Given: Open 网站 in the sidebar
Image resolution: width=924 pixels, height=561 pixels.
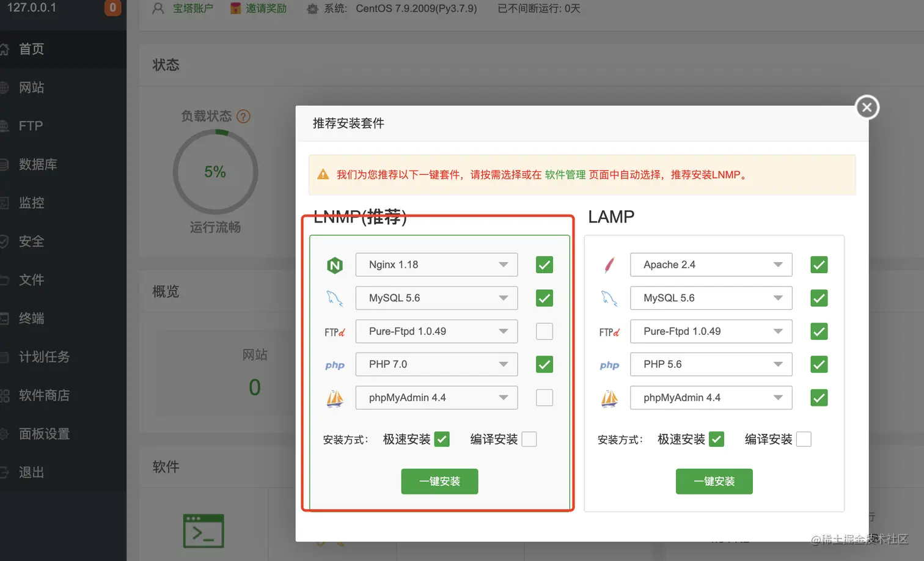Looking at the screenshot, I should coord(63,87).
